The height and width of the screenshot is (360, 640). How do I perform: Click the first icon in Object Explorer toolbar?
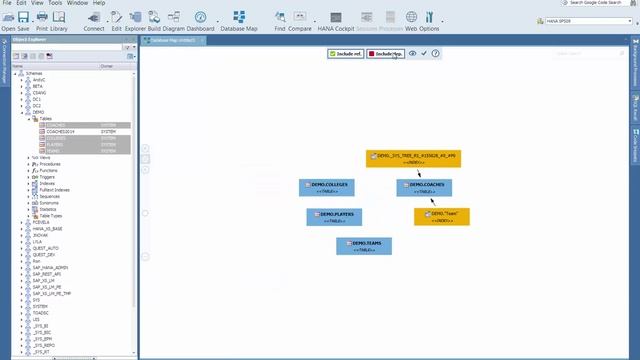[16, 56]
